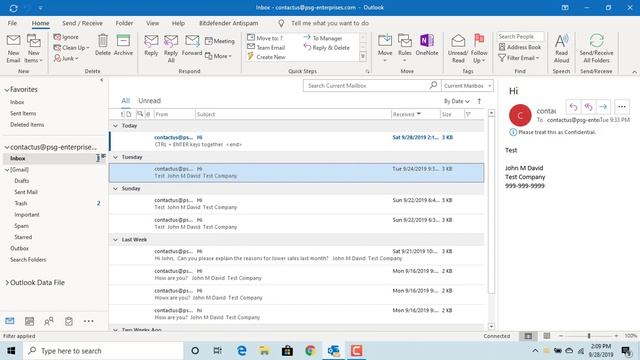Switch to Normal view in status bar
This screenshot has width=640, height=360.
(528, 336)
